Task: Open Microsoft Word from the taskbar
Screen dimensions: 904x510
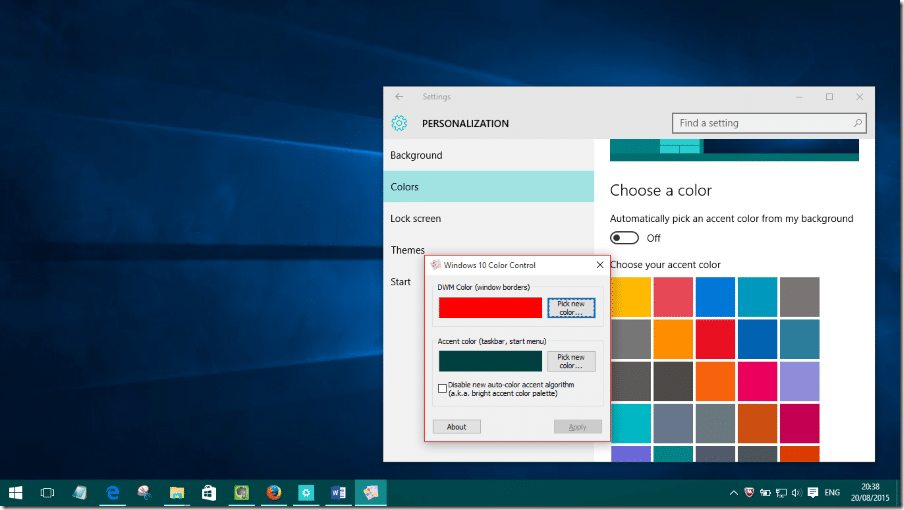Action: click(x=338, y=493)
